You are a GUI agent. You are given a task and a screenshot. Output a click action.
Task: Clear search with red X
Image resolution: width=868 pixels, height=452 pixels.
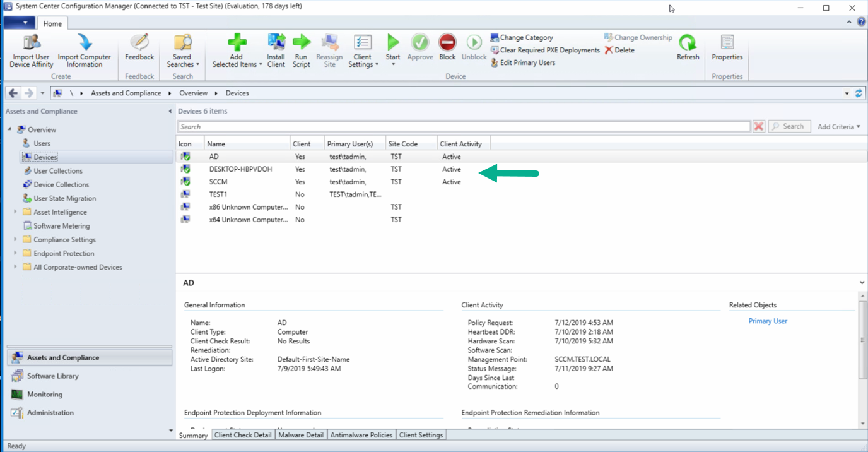point(759,127)
